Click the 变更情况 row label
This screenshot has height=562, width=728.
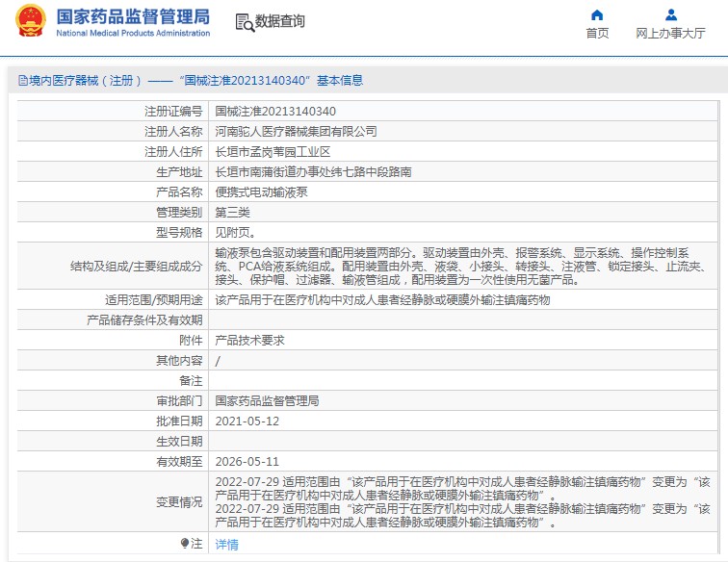pos(179,502)
